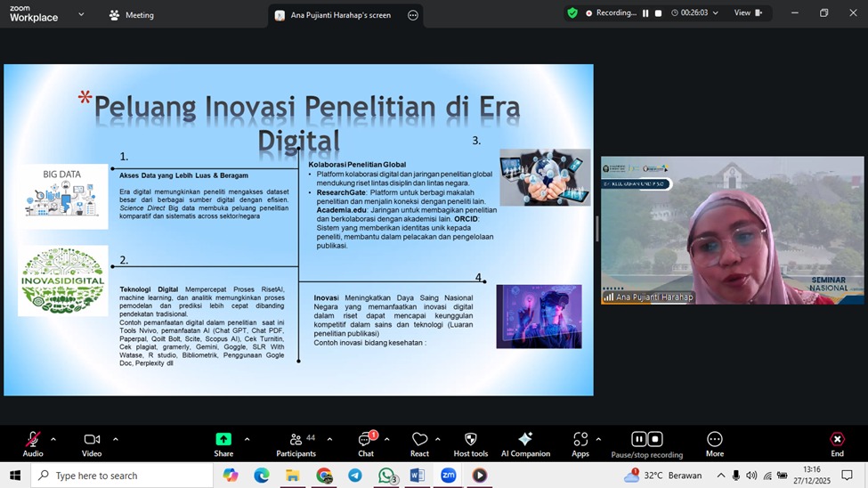Select Ana Pujianti Harahap's screen tab
This screenshot has height=488, width=868.
(x=340, y=15)
